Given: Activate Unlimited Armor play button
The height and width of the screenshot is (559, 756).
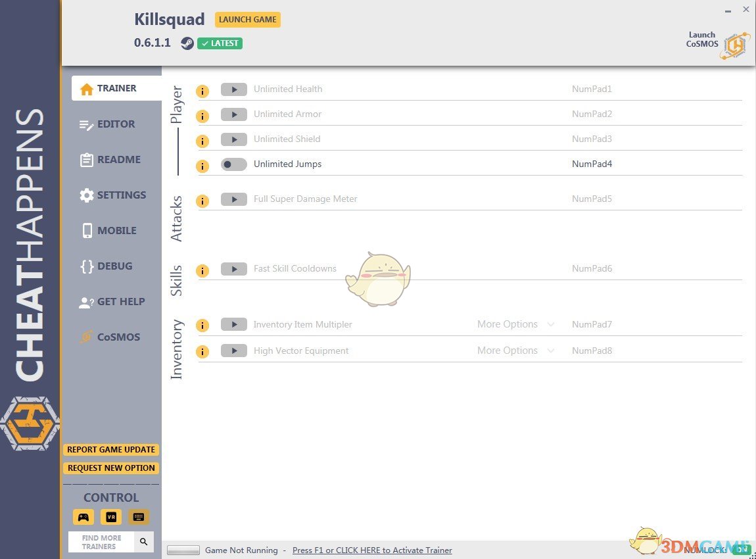Looking at the screenshot, I should coord(234,114).
